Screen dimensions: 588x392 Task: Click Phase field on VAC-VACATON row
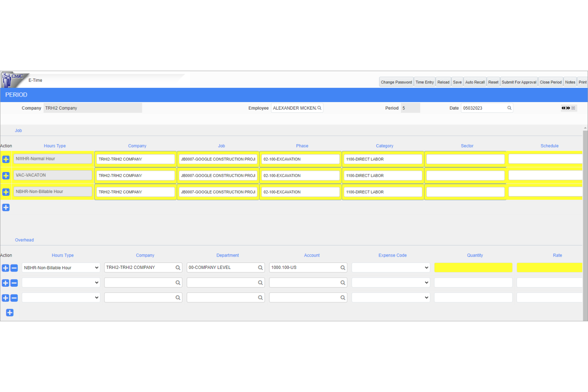301,176
